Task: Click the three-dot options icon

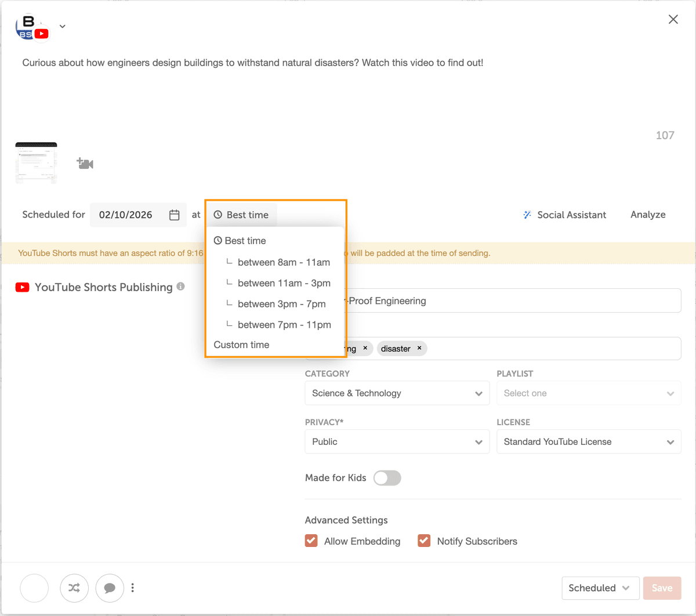Action: pos(132,588)
